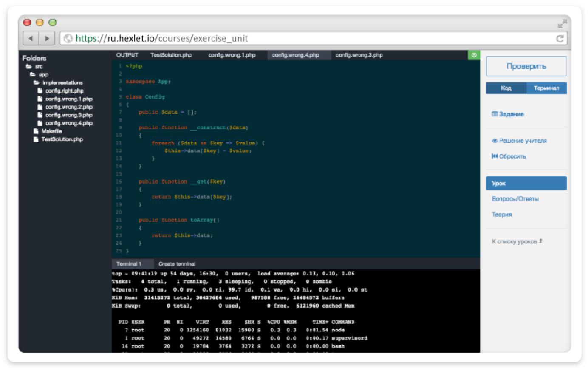This screenshot has height=368, width=588.
Task: Open the TestSolution.php editor tab
Action: click(x=171, y=55)
